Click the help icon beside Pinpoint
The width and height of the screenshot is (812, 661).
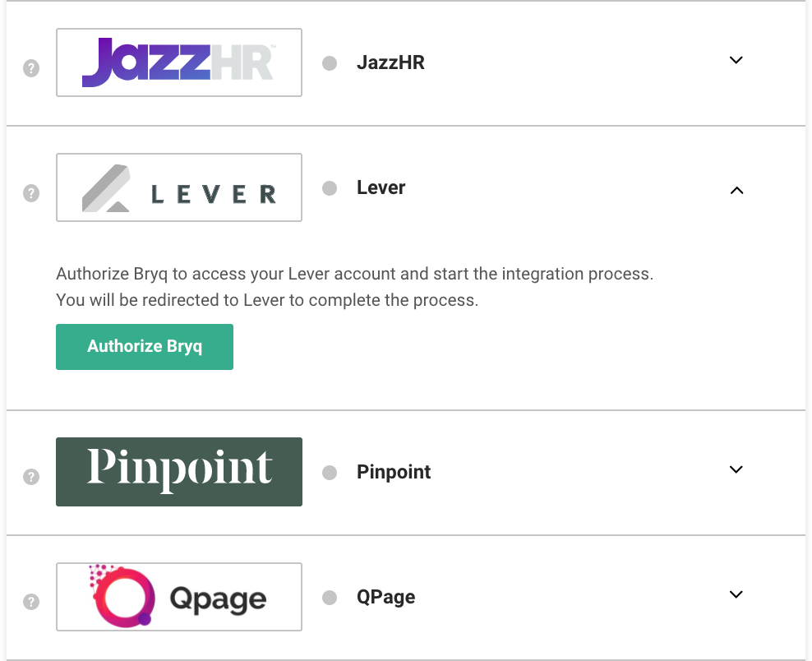[x=31, y=477]
